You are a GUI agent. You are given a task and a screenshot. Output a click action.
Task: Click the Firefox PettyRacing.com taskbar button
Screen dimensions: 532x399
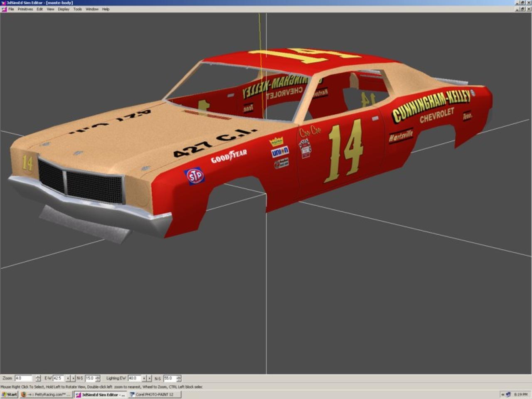tap(46, 394)
